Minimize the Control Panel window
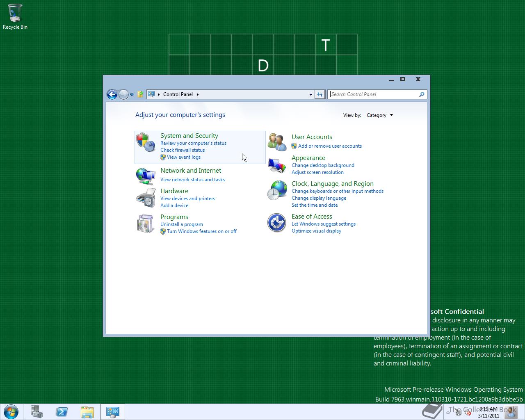This screenshot has height=420, width=525. point(391,80)
